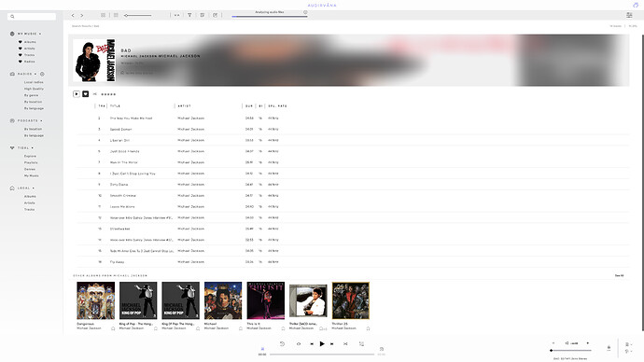Image resolution: width=644 pixels, height=362 pixels.
Task: Sort by the DUR column header
Action: [x=249, y=105]
